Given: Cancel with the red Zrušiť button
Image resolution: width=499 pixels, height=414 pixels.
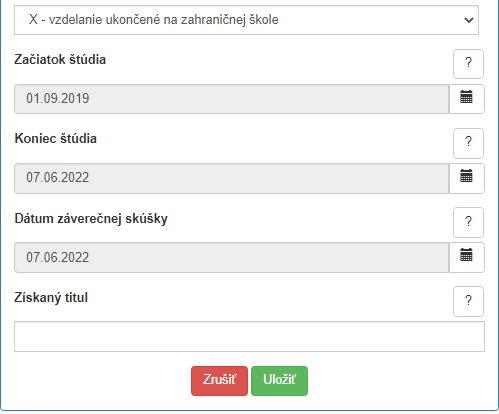Looking at the screenshot, I should coord(219,381).
